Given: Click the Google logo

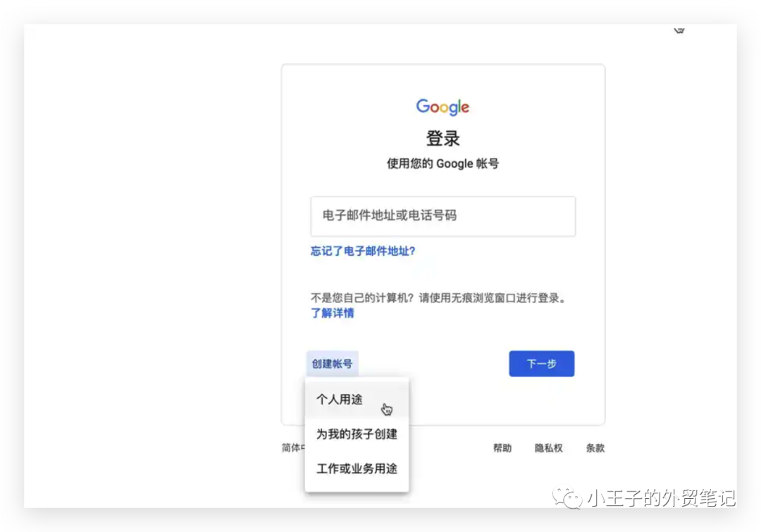Looking at the screenshot, I should click(x=443, y=107).
